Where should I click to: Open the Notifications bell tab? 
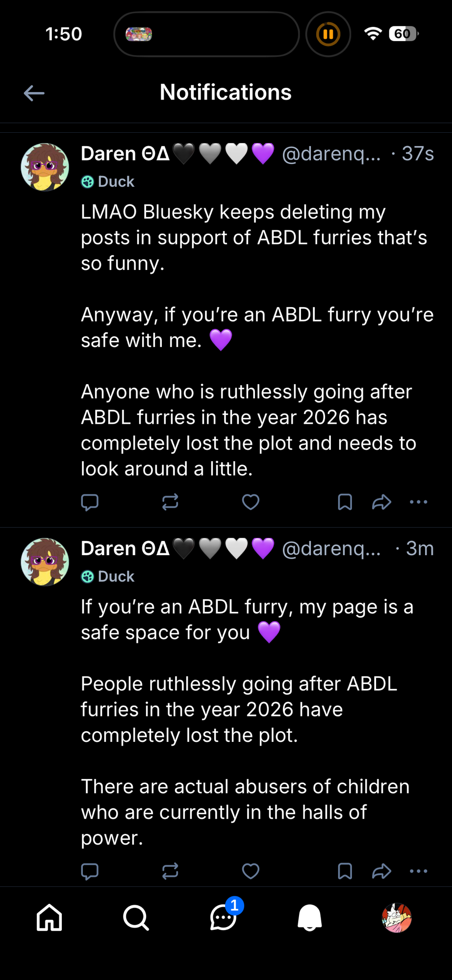[310, 917]
